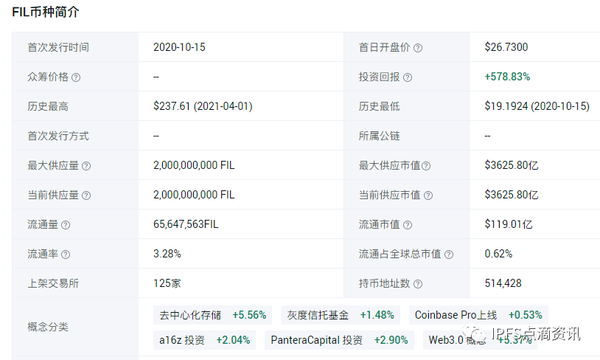Open the PanteraCapital 投资 concept tag

click(x=339, y=340)
